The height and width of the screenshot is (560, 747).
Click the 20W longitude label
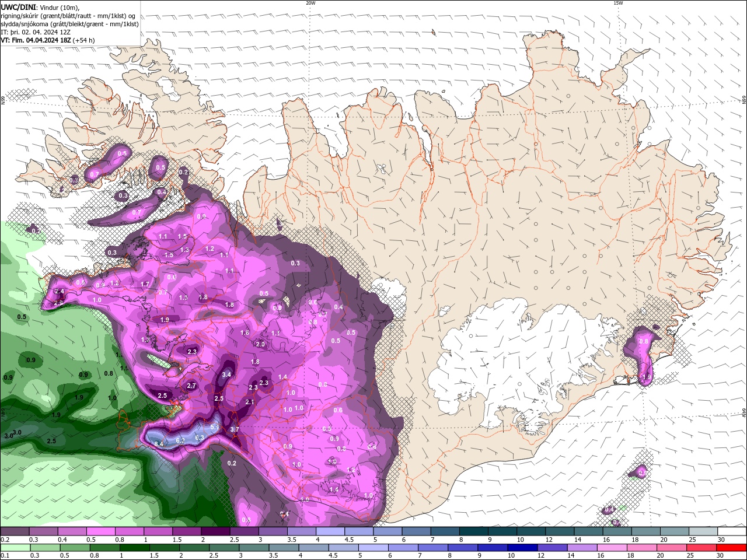point(310,3)
